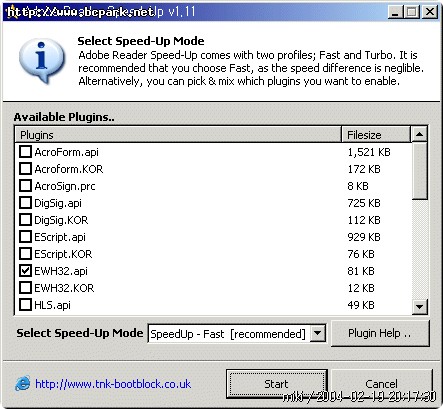Click the blue info speech-bubble icon
443x409 pixels.
[41, 60]
